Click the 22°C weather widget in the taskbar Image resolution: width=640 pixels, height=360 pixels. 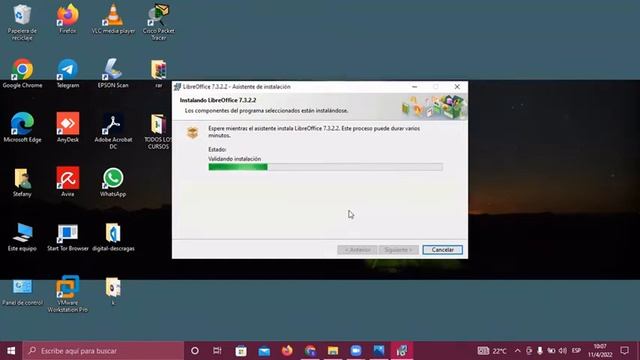point(492,351)
